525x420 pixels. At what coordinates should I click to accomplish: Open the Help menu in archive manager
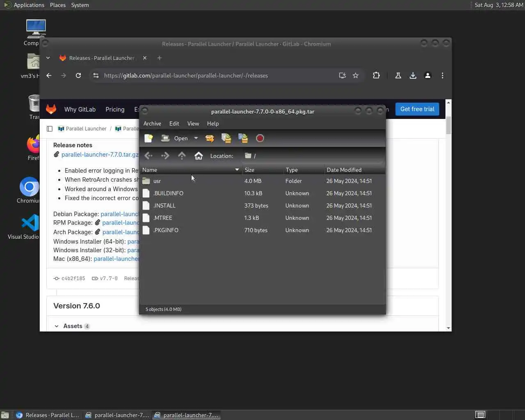point(213,123)
